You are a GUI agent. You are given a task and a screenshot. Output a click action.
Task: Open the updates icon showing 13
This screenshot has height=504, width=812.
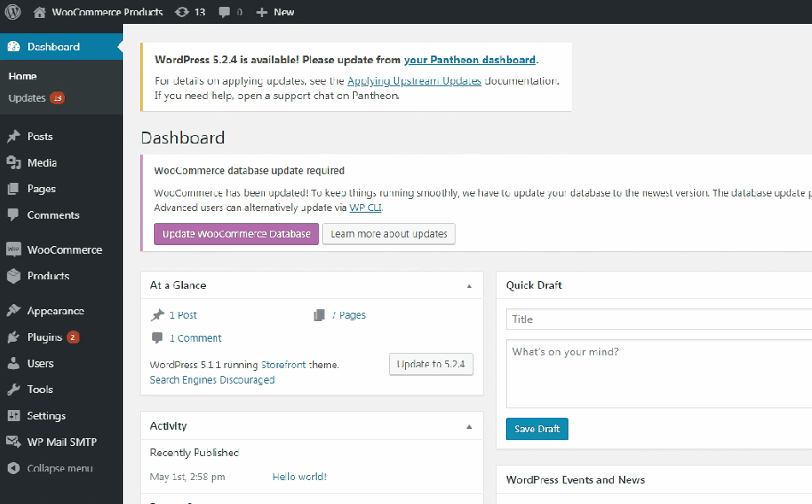coord(182,12)
